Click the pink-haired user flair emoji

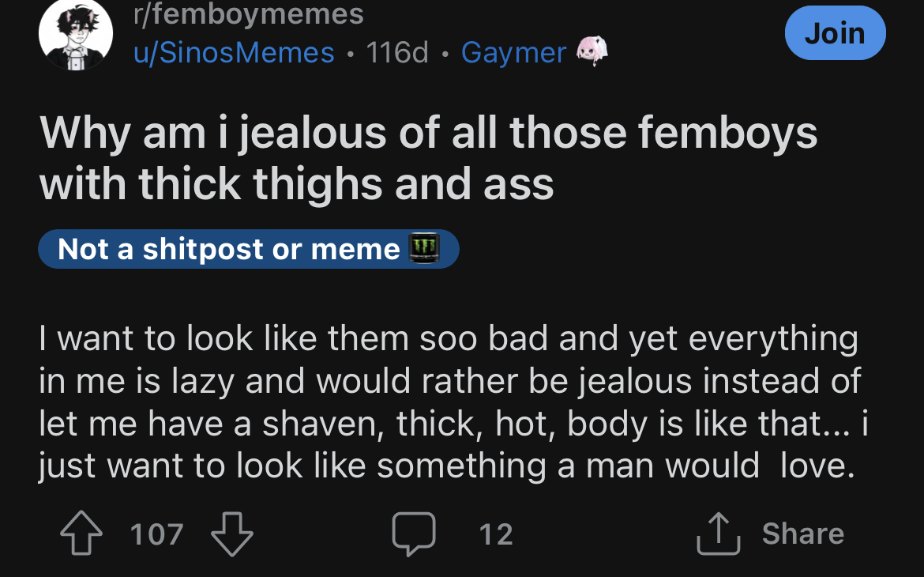click(x=592, y=51)
